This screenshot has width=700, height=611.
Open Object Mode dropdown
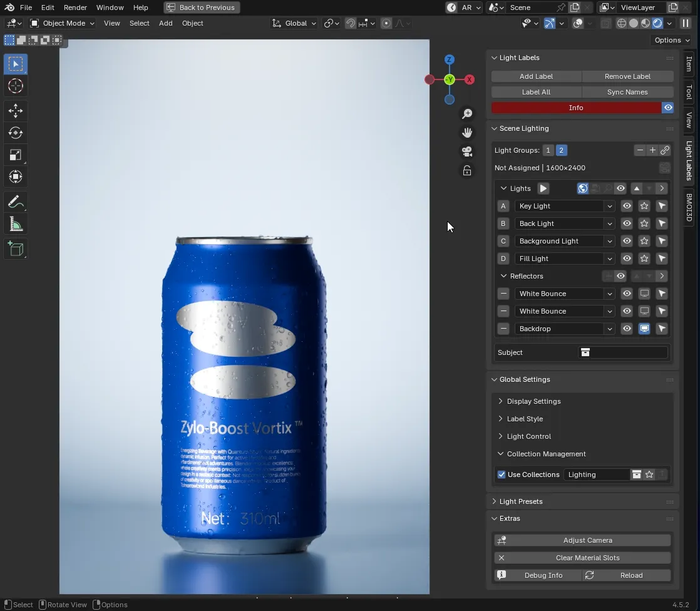pyautogui.click(x=62, y=23)
